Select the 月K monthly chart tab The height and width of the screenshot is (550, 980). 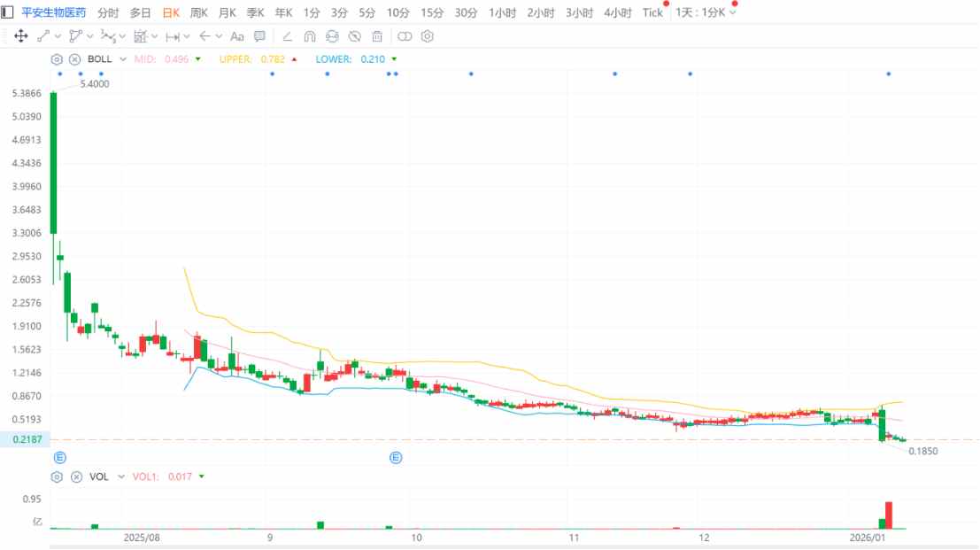(x=228, y=12)
